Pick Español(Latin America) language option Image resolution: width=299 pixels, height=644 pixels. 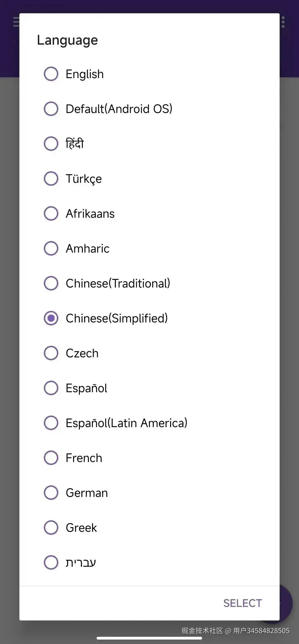51,423
